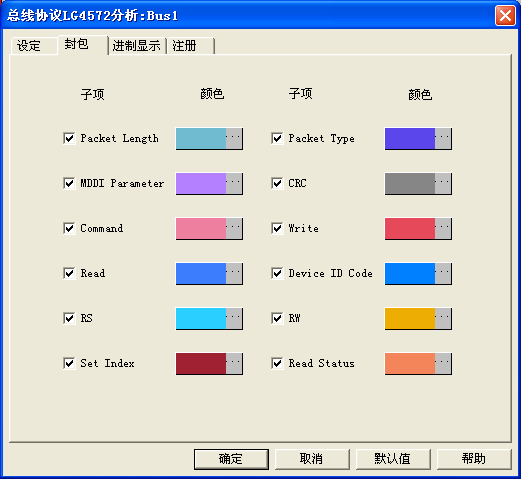Uncheck the Set Index checkbox
The image size is (521, 479).
click(69, 363)
